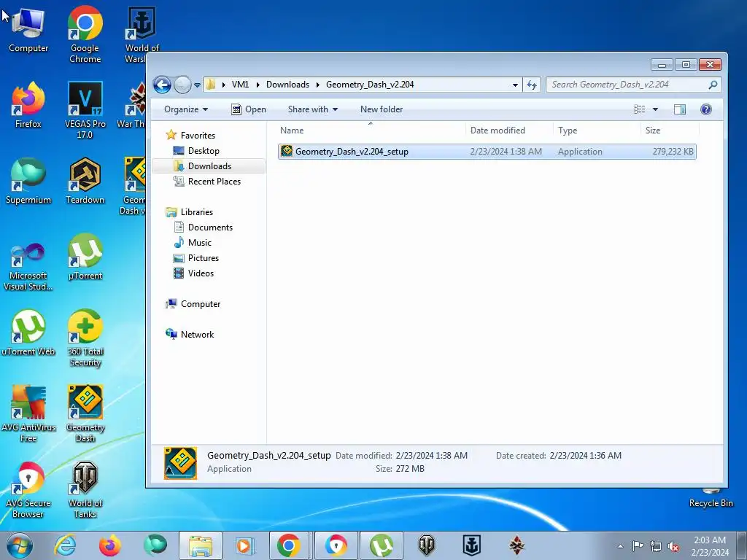The width and height of the screenshot is (747, 560).
Task: Select the AVG AntiVirus Free desktop icon
Action: (x=28, y=414)
